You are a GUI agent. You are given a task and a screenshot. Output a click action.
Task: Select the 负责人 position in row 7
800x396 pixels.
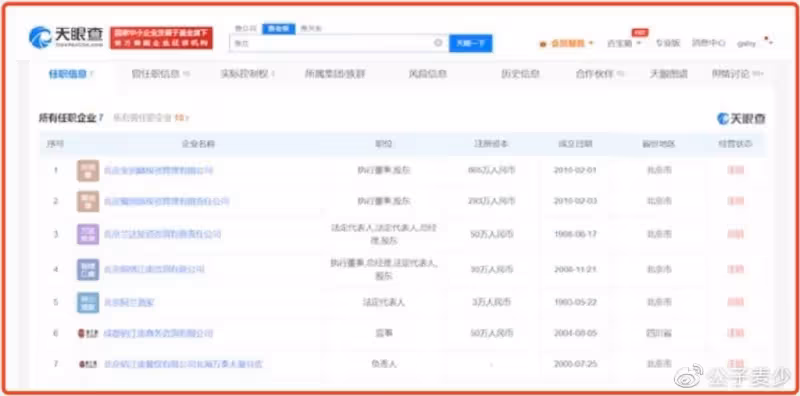tap(384, 364)
